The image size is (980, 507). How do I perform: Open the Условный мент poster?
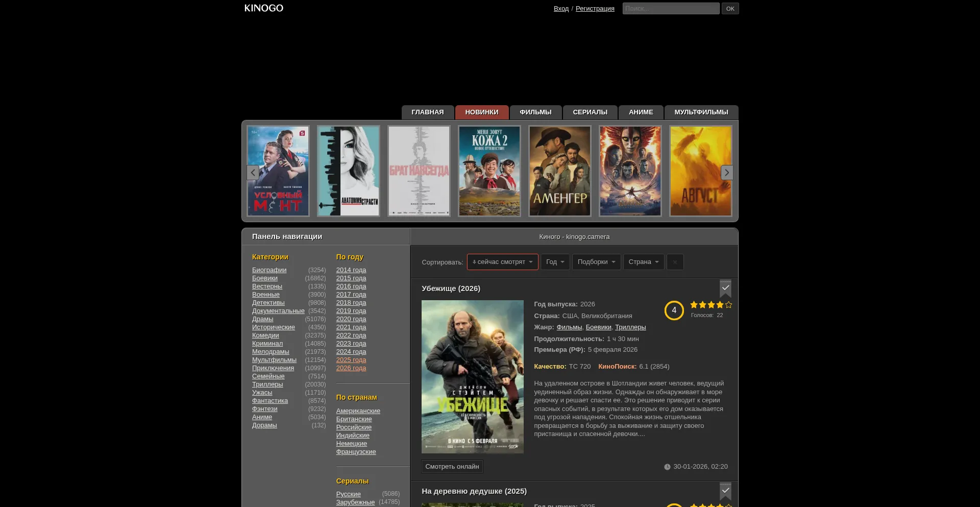coord(278,171)
